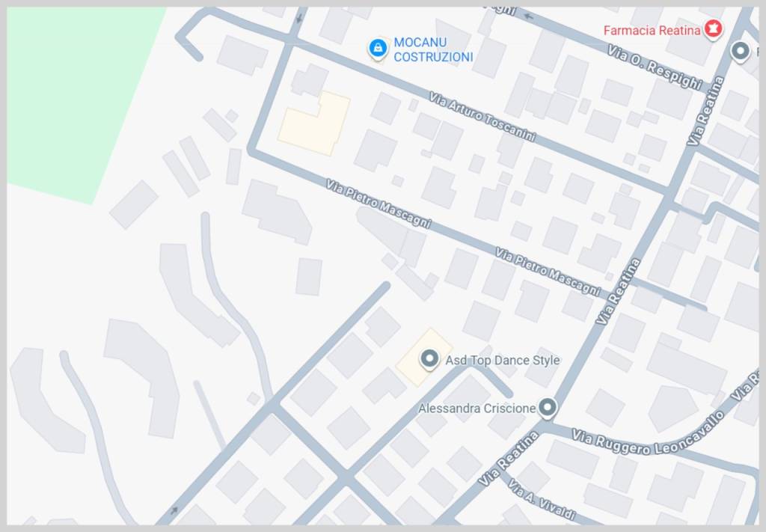Image resolution: width=766 pixels, height=532 pixels.
Task: Click the leftmost Via Pietro Mascagni label
Action: tap(379, 204)
